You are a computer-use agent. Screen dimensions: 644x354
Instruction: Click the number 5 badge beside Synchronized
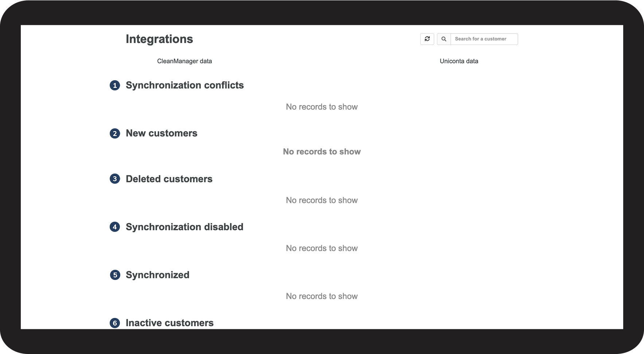(115, 275)
